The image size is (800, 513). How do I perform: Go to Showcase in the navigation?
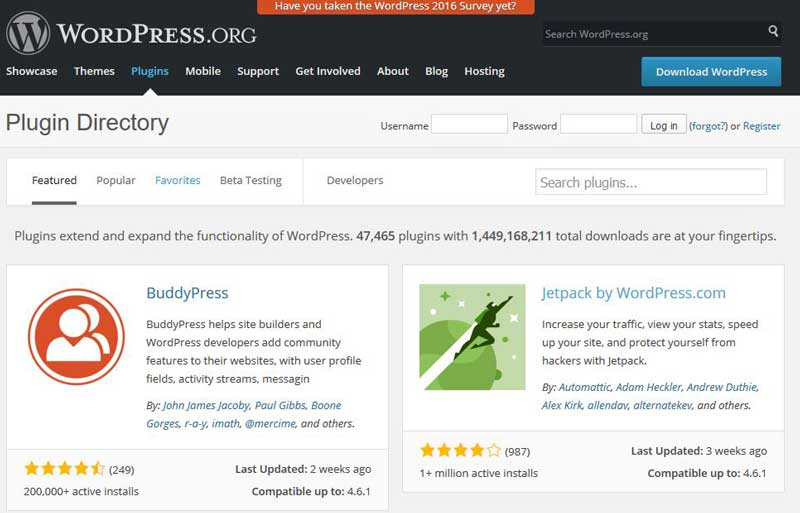(32, 71)
